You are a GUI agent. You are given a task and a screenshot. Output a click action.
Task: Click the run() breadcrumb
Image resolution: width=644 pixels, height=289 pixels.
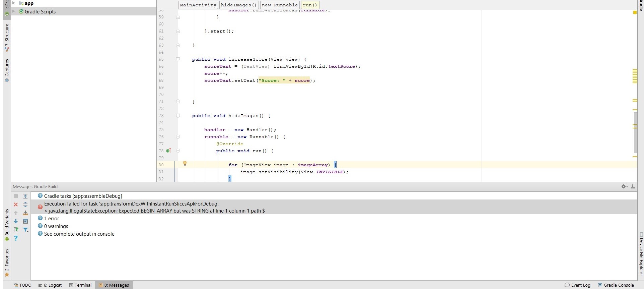[x=310, y=5]
